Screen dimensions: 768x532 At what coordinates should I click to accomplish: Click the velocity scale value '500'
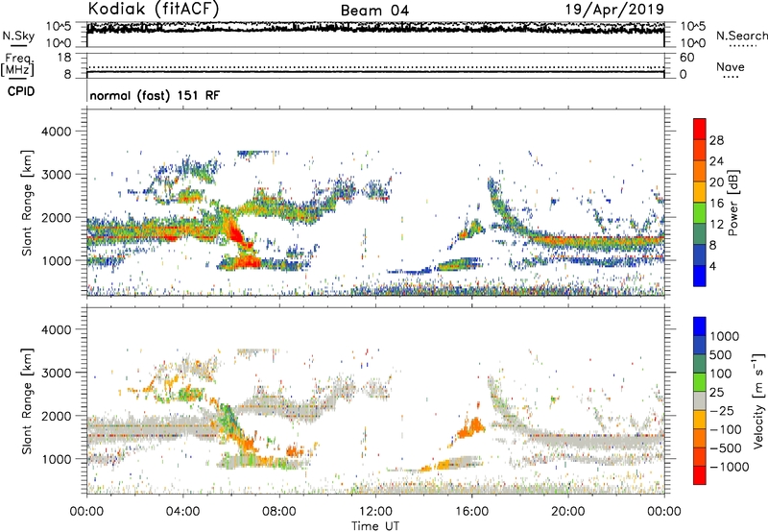(x=721, y=355)
